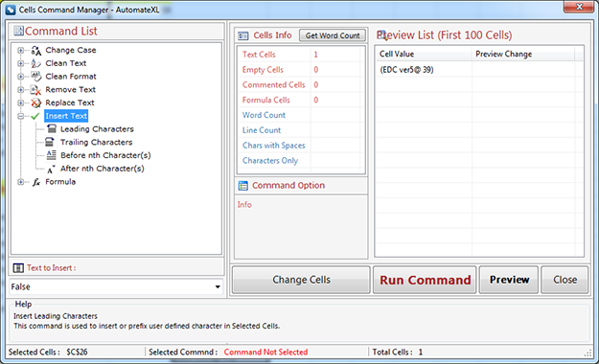Click the Line Count info row
The width and height of the screenshot is (599, 364).
[300, 130]
